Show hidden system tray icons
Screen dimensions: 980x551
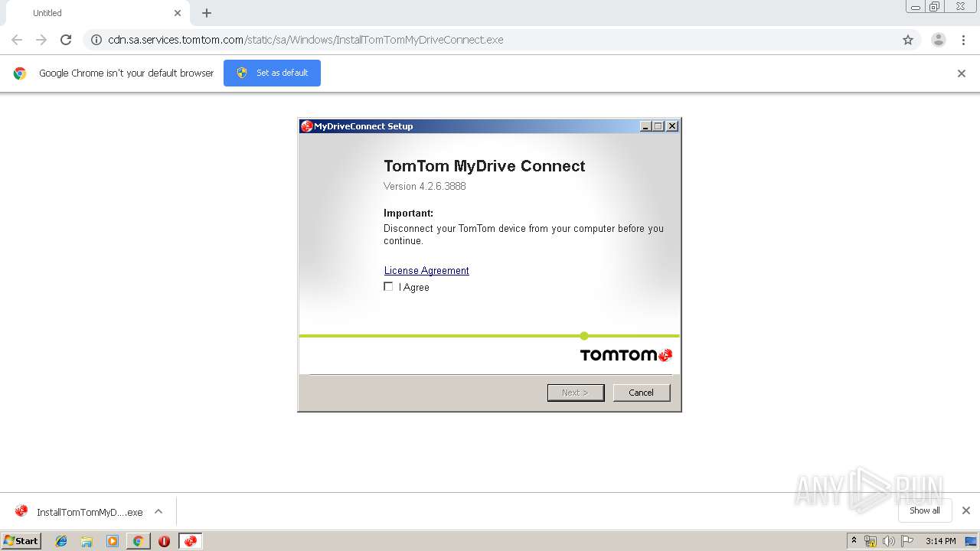[854, 541]
